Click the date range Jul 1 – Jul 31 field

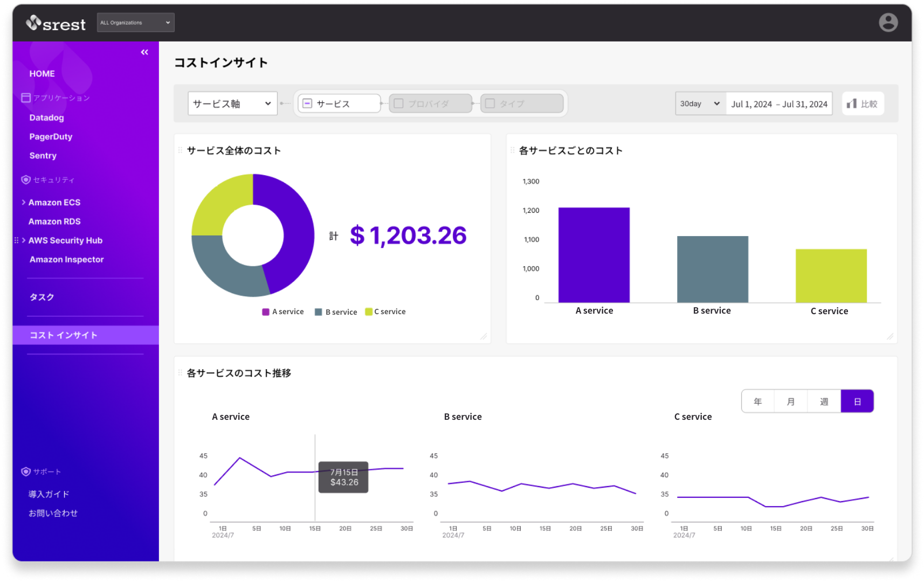[x=779, y=103]
